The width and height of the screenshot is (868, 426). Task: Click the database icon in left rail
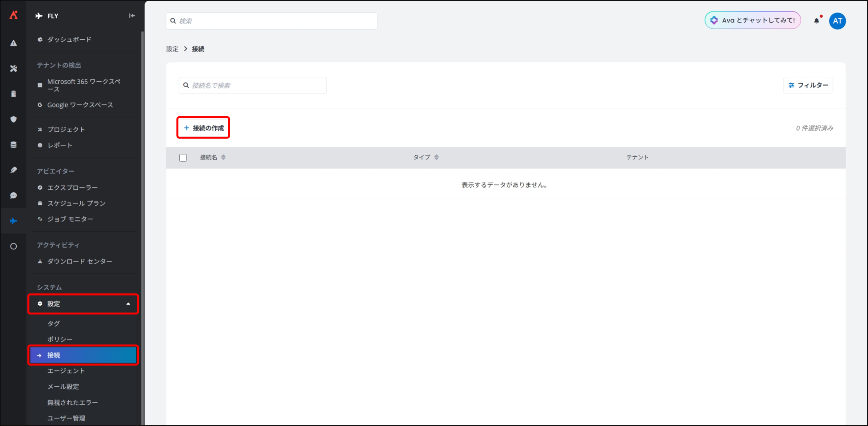coord(14,145)
